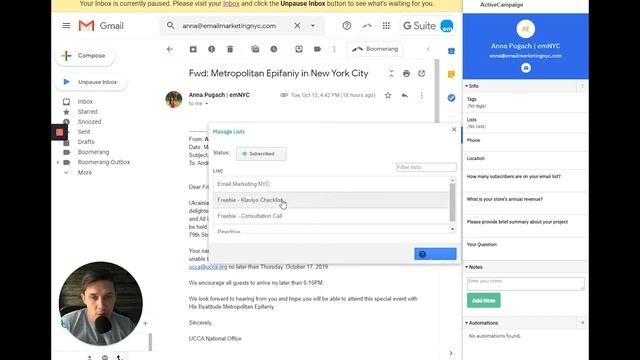Click the Inbox link in banner

[x=231, y=4]
